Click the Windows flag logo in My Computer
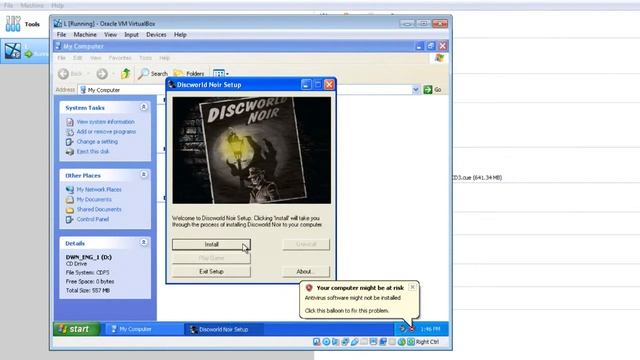 (439, 58)
